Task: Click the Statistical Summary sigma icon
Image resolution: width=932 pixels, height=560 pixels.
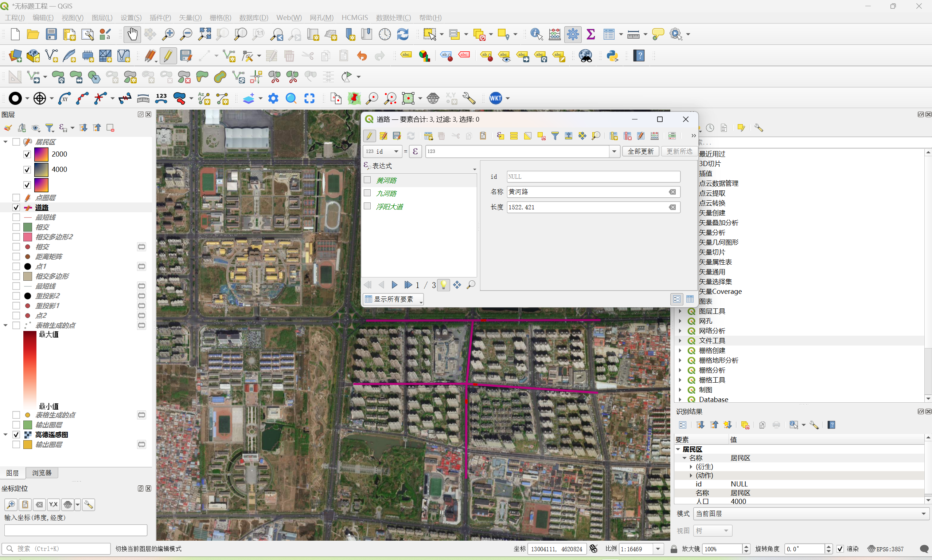Action: (590, 34)
